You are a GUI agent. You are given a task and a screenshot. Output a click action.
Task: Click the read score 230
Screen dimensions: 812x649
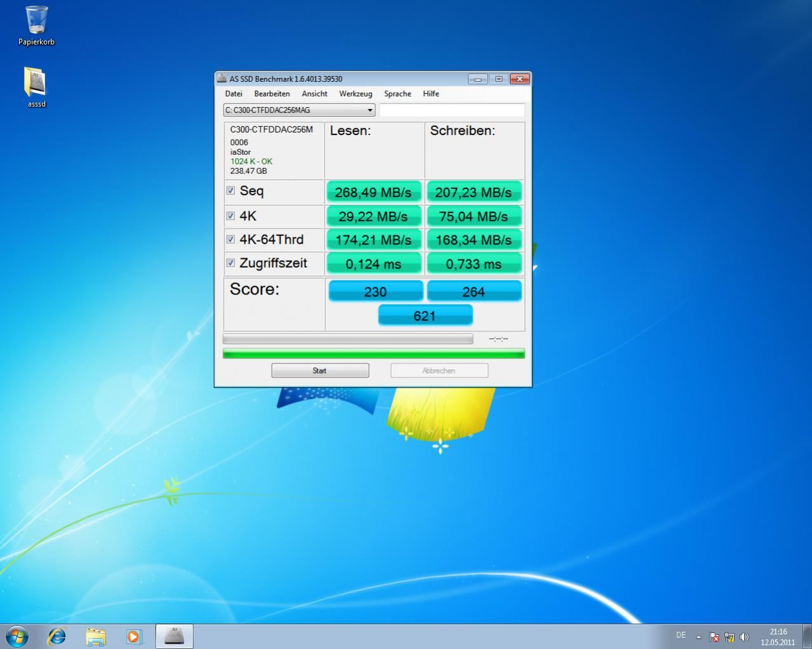[x=375, y=291]
